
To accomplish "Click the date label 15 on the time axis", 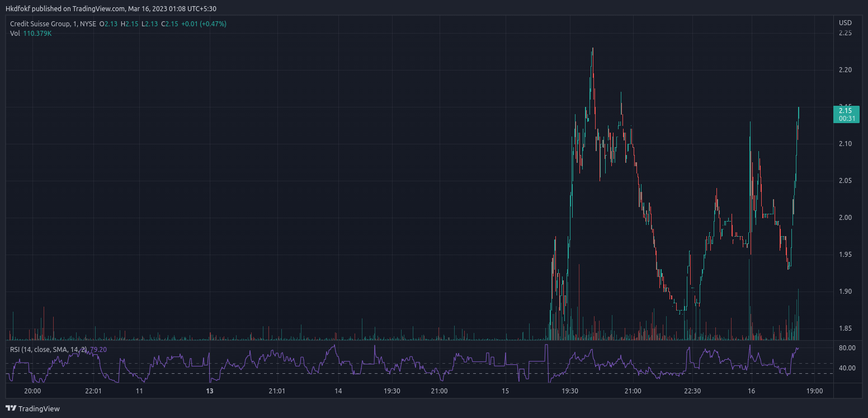I will coord(505,391).
